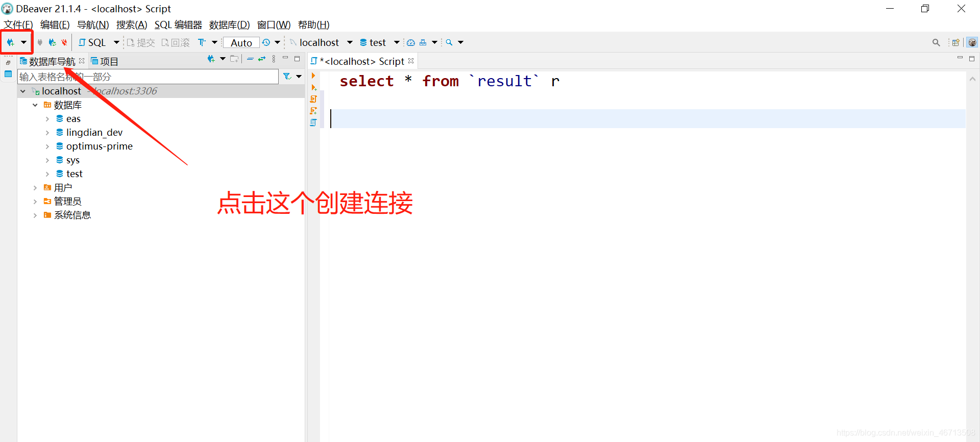Open a new SQL editor

92,42
